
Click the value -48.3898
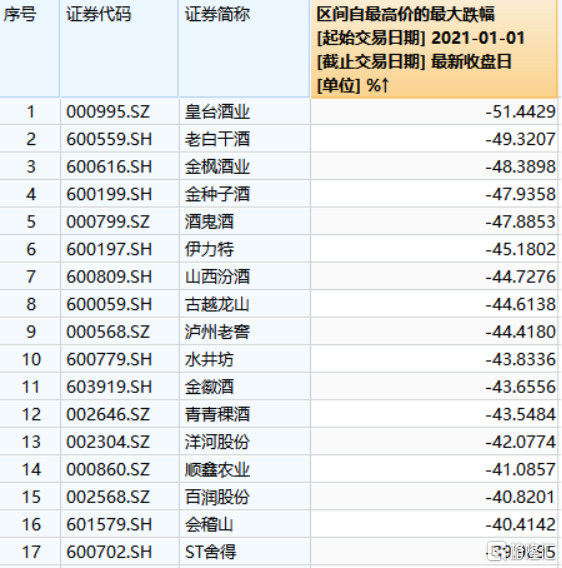click(x=520, y=167)
